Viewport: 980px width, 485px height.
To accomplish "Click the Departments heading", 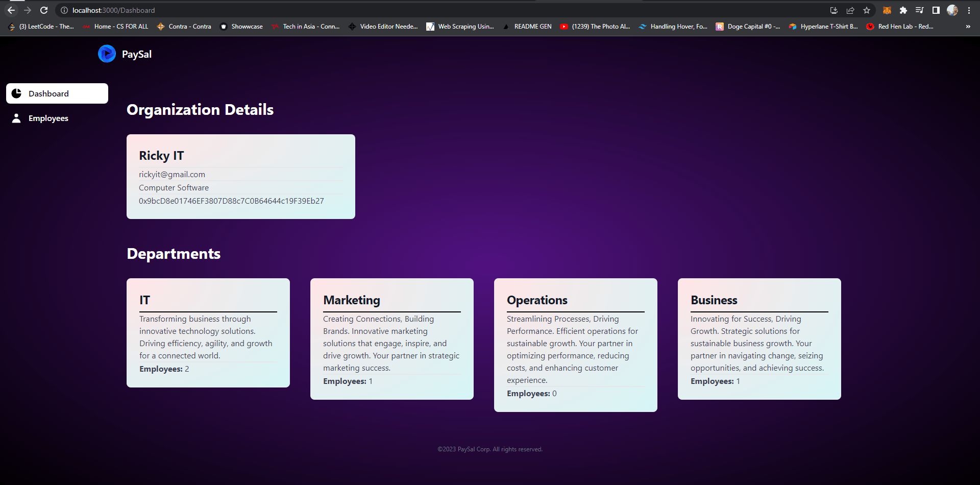I will pyautogui.click(x=174, y=254).
